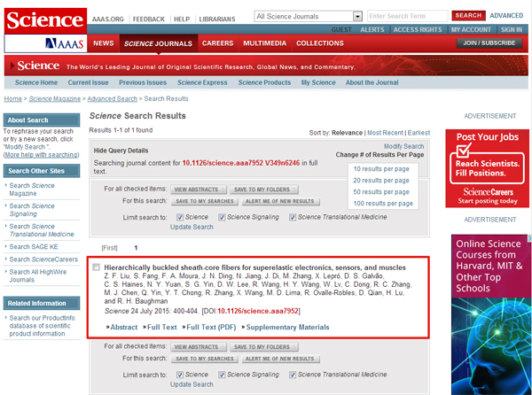This screenshot has width=532, height=395.
Task: Toggle the top Science Signaling checkbox
Action: (x=223, y=217)
